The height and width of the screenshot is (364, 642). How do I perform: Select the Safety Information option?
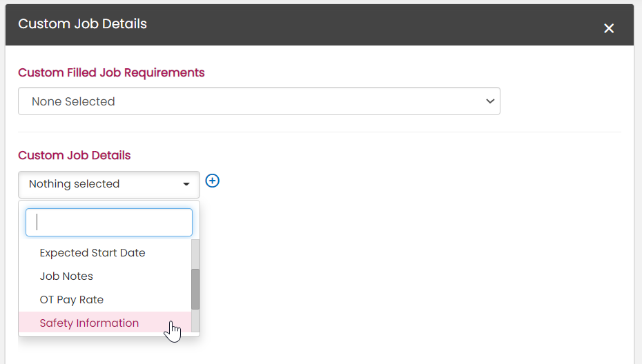[x=89, y=323]
